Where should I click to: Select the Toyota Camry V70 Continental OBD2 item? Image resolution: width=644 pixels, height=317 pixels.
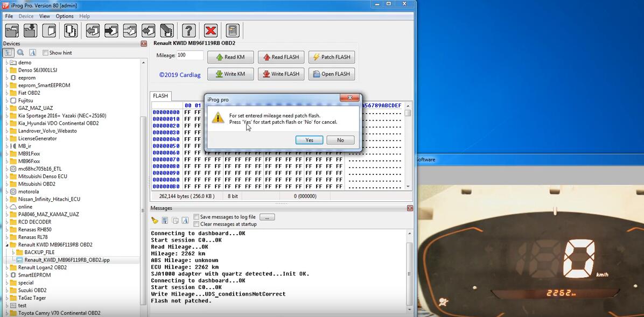59,313
